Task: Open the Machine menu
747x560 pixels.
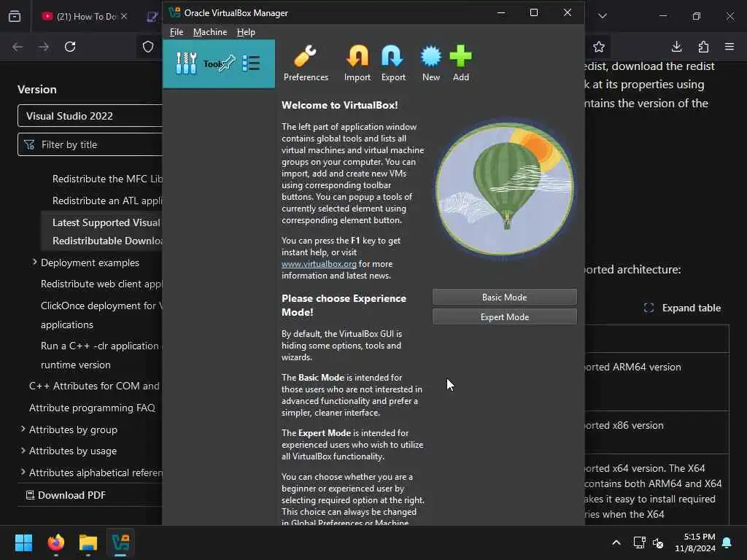Action: click(210, 32)
